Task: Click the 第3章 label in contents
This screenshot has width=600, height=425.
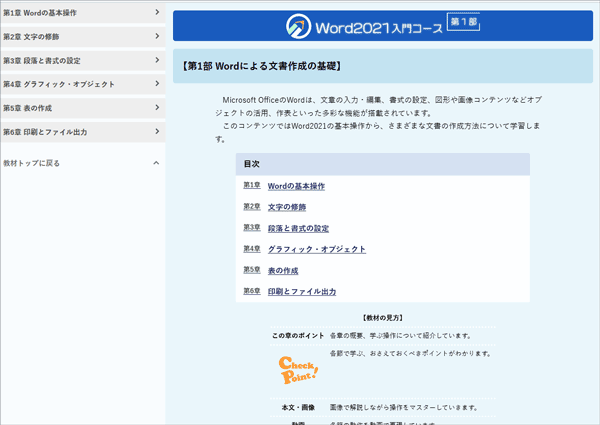Action: pos(252,227)
